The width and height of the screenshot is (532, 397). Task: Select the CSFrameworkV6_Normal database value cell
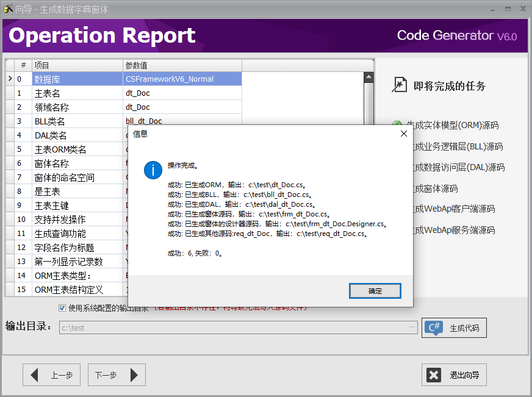coord(182,79)
